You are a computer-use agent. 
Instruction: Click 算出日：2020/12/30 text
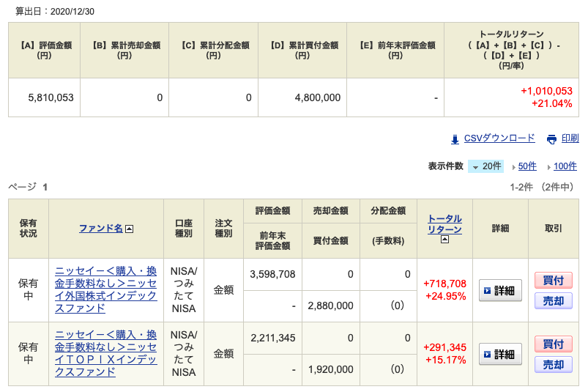[55, 12]
